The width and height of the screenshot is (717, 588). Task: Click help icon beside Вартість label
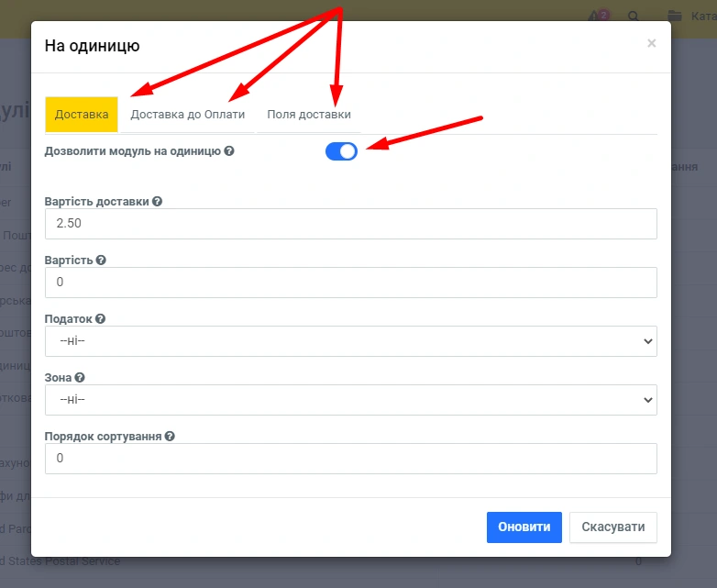[x=101, y=260]
